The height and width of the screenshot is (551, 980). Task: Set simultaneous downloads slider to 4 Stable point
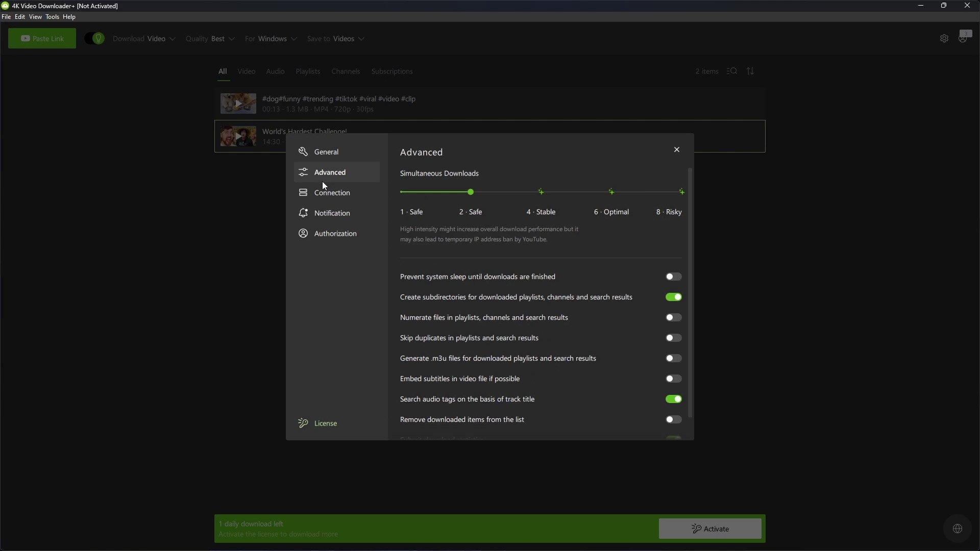tap(541, 192)
